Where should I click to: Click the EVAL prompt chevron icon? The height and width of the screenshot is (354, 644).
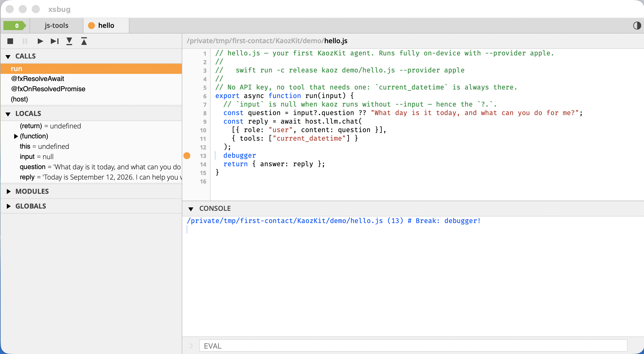click(x=191, y=346)
